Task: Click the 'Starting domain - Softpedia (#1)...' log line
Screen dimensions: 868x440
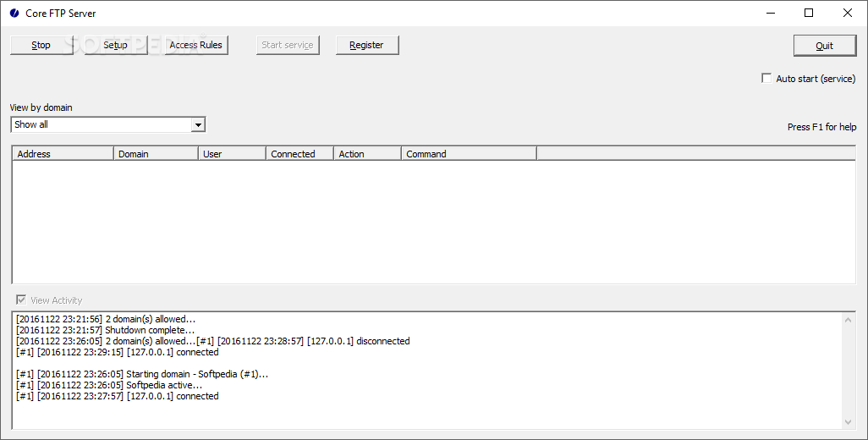Action: [142, 374]
